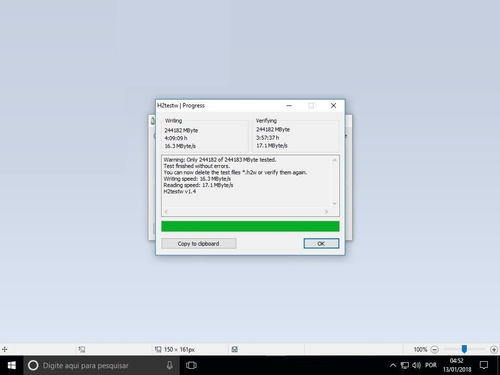The height and width of the screenshot is (375, 500).
Task: Click the OK button in H2testw
Action: 321,243
